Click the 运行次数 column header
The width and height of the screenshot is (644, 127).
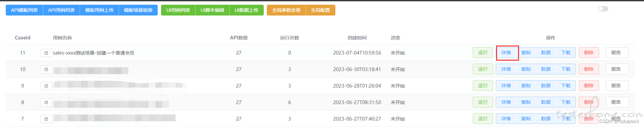pyautogui.click(x=289, y=38)
